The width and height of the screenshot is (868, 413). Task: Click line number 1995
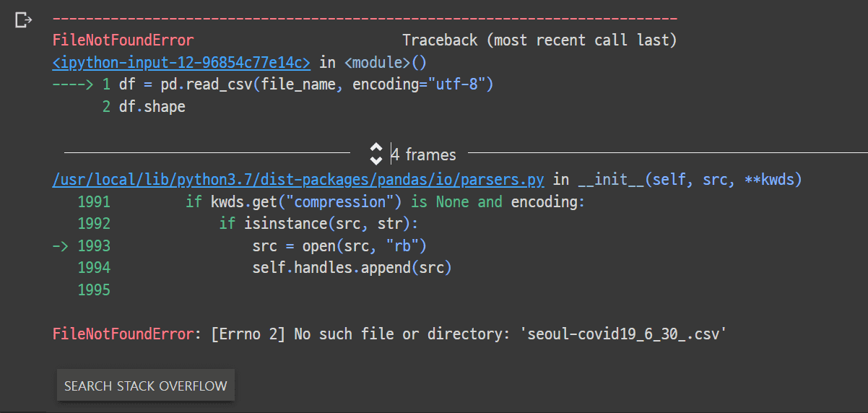coord(94,290)
